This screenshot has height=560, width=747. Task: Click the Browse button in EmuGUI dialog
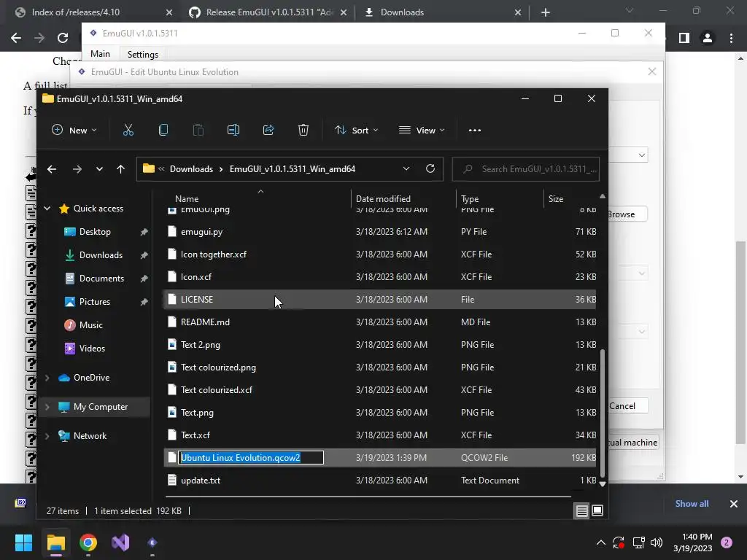point(627,214)
